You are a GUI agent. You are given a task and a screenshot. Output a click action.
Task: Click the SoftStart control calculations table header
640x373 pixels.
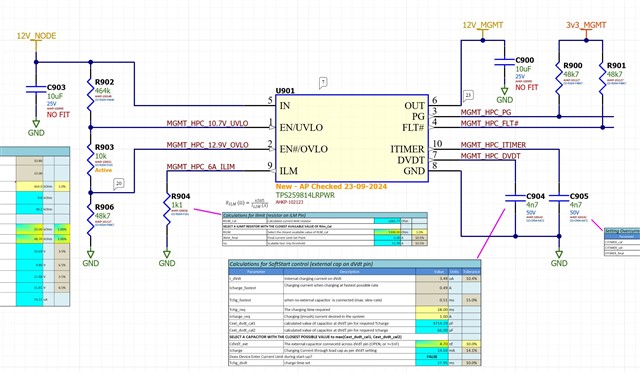pos(354,264)
